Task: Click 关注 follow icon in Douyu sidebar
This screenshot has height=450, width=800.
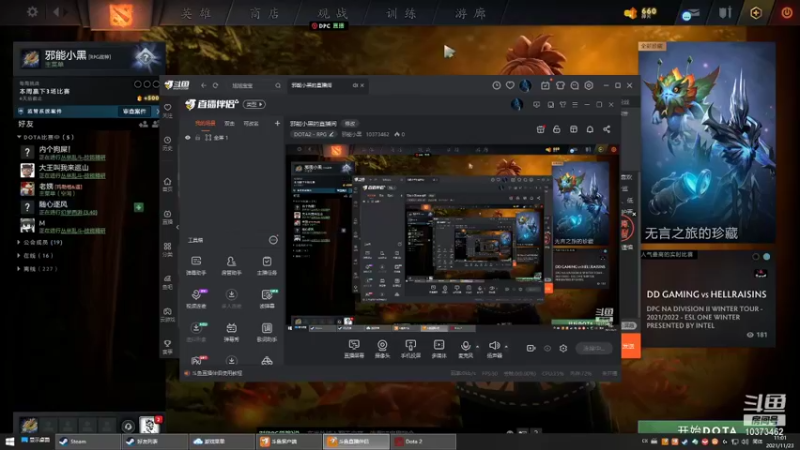Action: (x=167, y=110)
